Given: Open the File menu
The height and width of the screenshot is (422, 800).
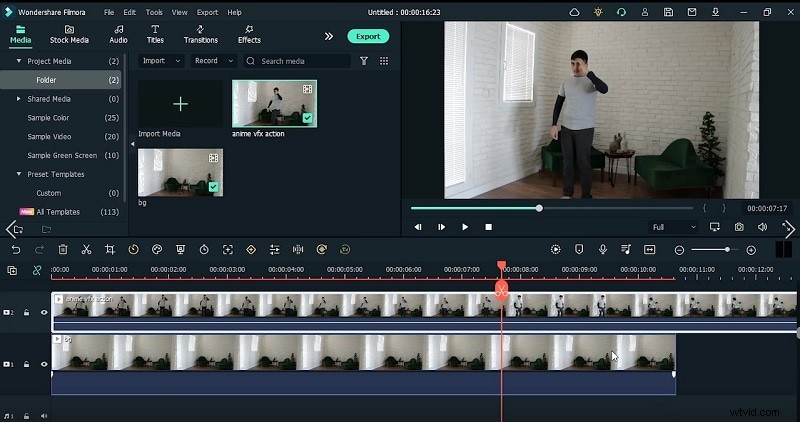Looking at the screenshot, I should 109,12.
